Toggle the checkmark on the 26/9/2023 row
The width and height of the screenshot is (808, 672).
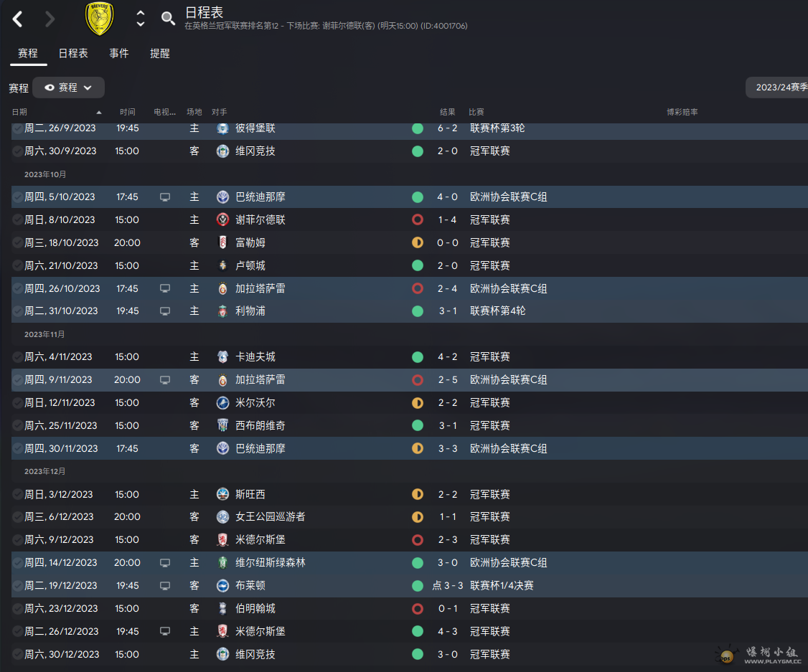[x=17, y=128]
